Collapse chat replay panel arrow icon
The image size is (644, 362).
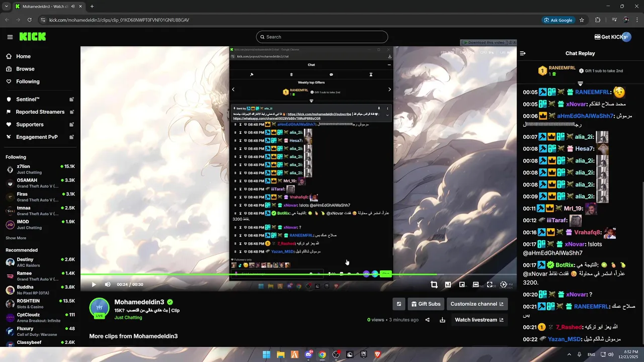tap(523, 53)
